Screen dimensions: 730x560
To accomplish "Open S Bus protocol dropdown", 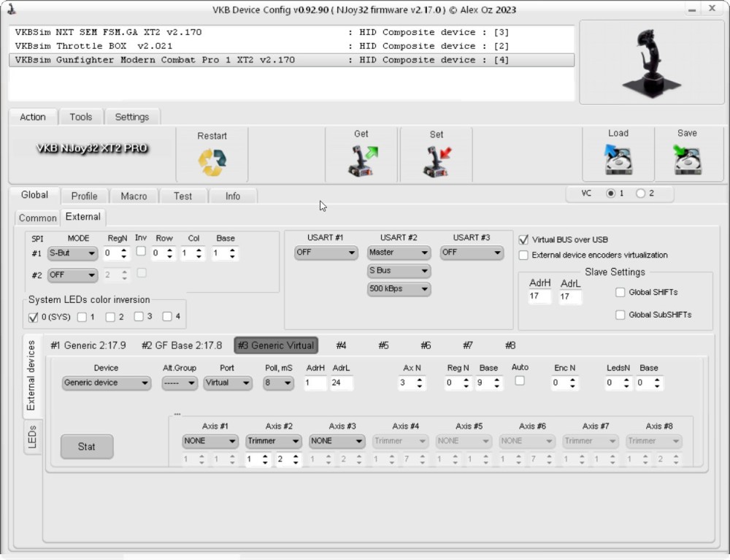I will click(399, 270).
